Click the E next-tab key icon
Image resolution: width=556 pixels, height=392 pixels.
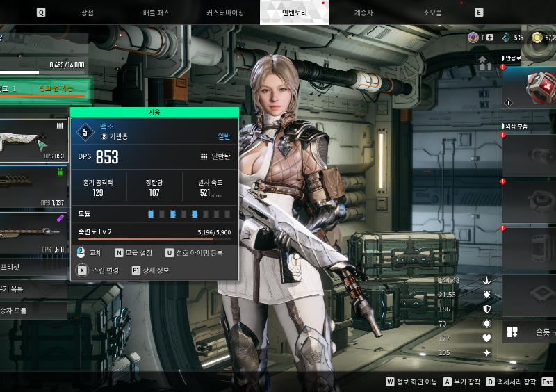click(x=479, y=13)
